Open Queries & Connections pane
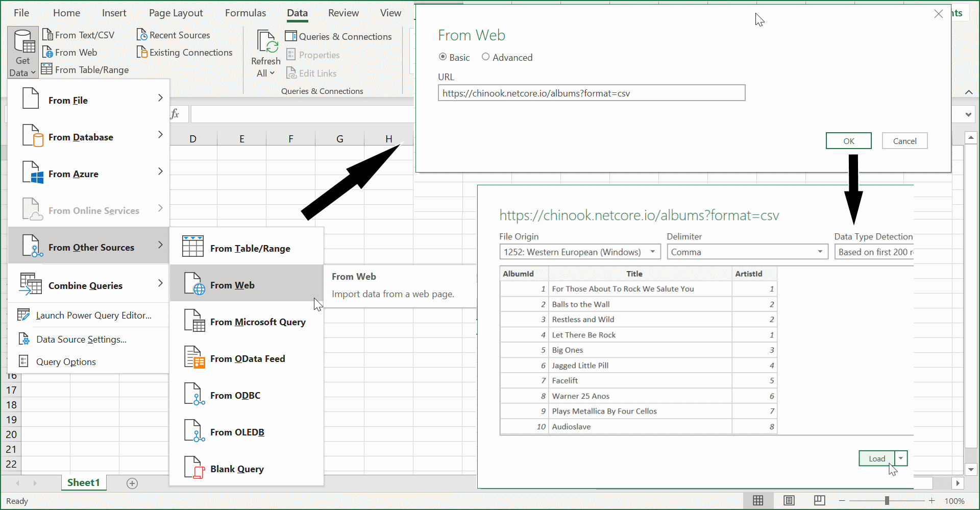Screen dimensions: 980x510 [x=338, y=36]
